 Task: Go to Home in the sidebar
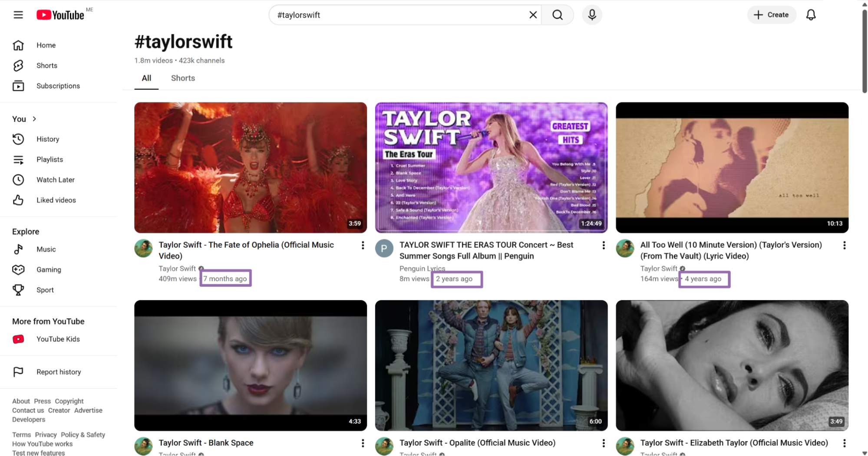coord(59,45)
